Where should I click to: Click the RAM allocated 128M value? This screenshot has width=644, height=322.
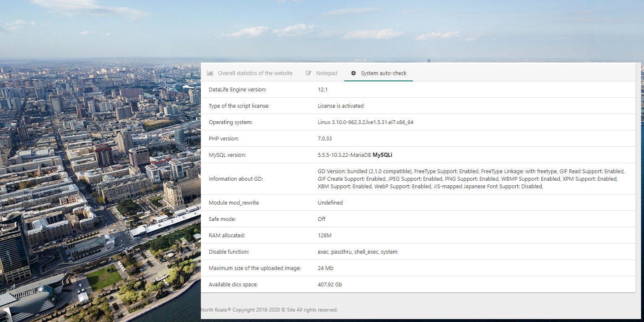(x=325, y=235)
